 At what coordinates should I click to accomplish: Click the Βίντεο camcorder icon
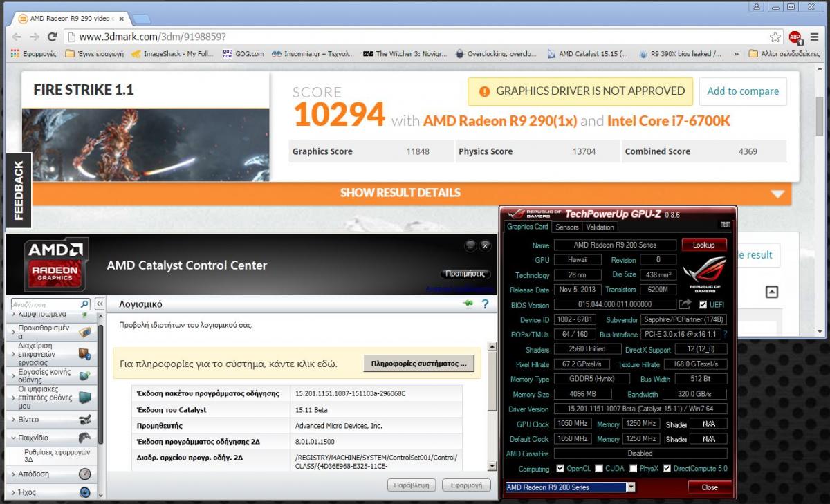point(84,420)
